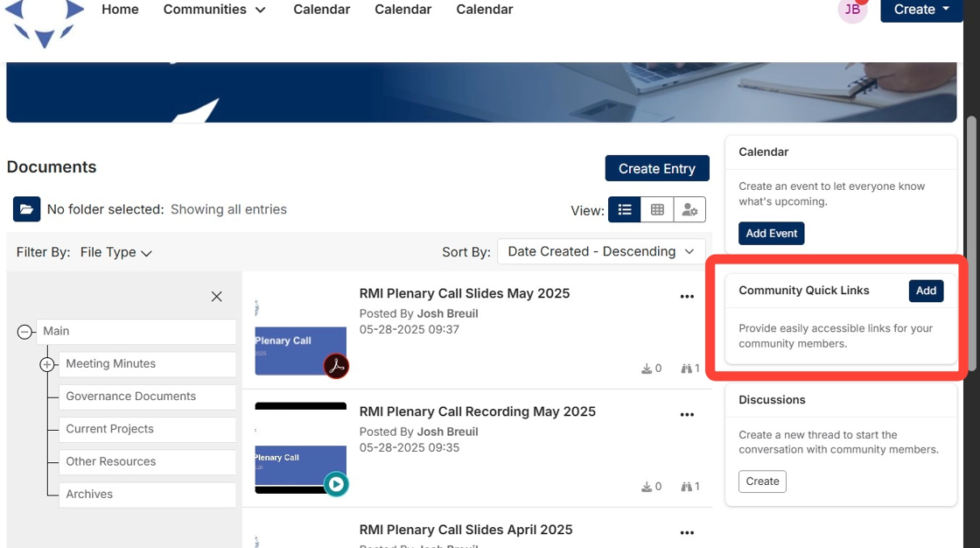Click the Add Event button
This screenshot has width=980, height=548.
[x=771, y=234]
